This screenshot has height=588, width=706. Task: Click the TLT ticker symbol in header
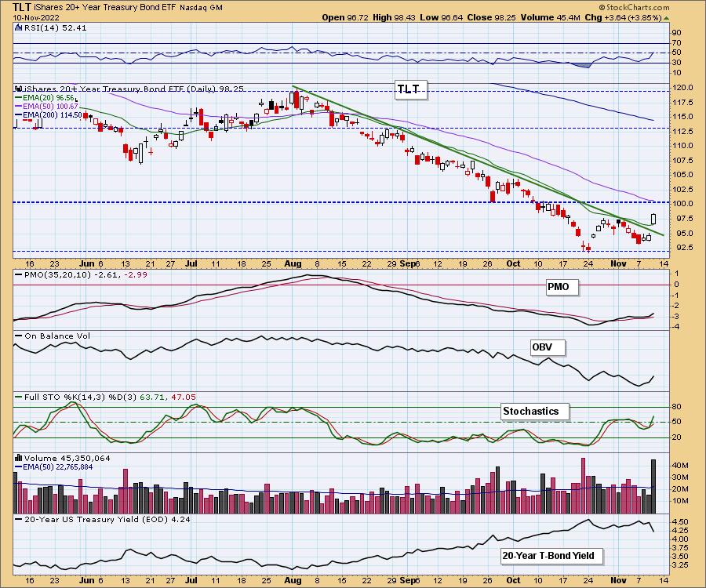pyautogui.click(x=22, y=7)
